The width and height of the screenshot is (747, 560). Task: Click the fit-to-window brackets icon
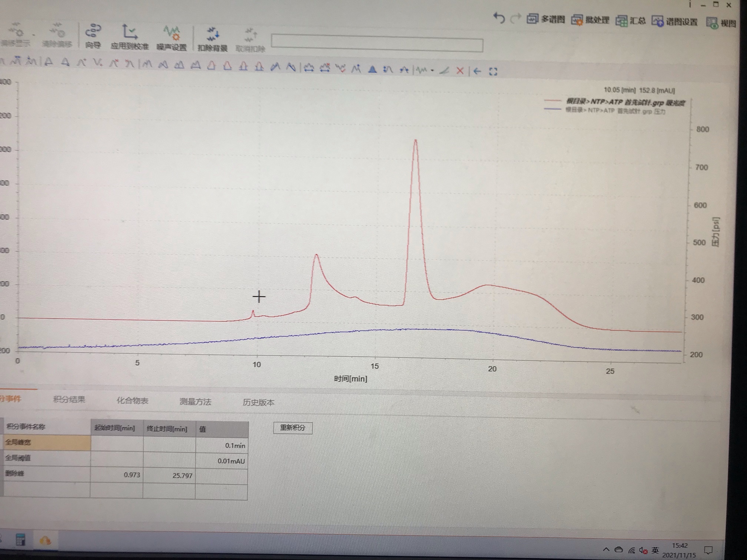(493, 71)
